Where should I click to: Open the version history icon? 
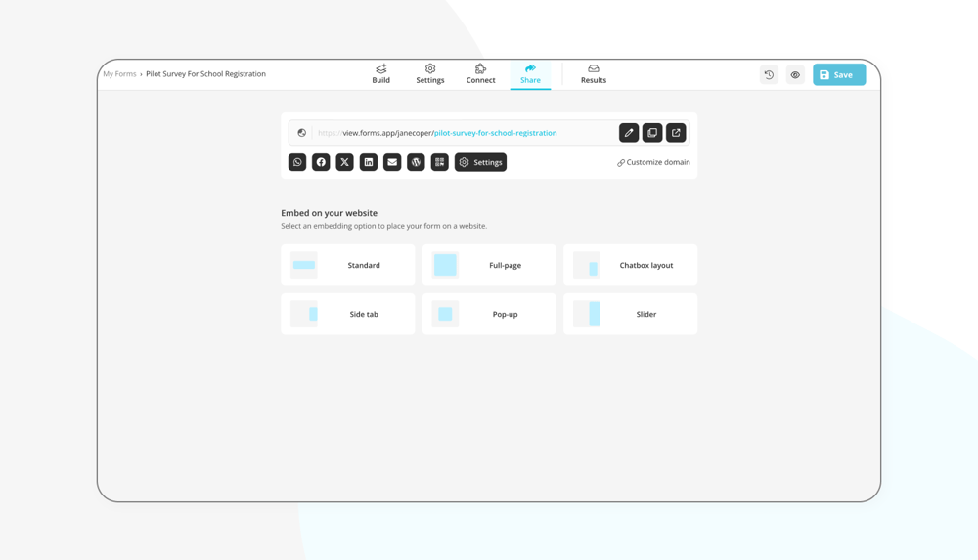[x=769, y=75]
